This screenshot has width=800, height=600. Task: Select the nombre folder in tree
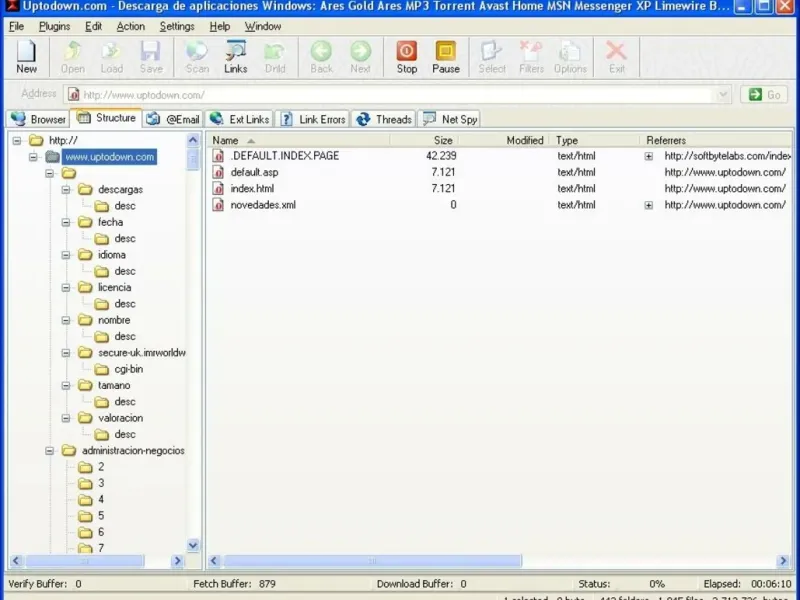(114, 320)
